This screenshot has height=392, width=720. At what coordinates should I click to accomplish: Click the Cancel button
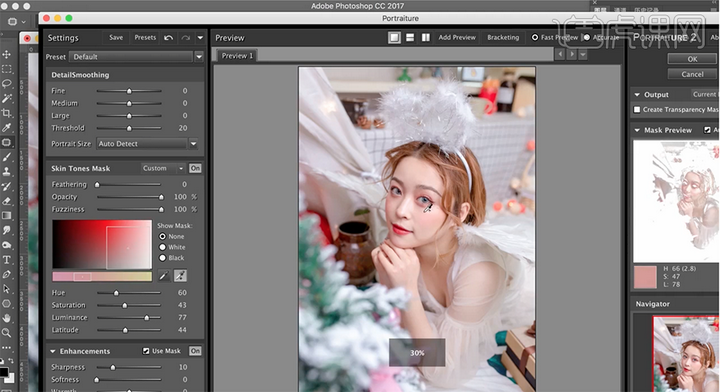pyautogui.click(x=692, y=74)
